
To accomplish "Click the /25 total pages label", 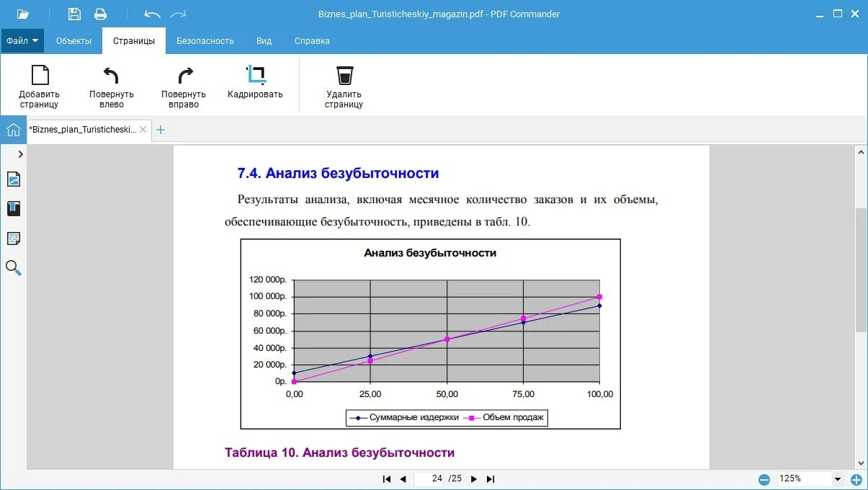I will click(455, 478).
